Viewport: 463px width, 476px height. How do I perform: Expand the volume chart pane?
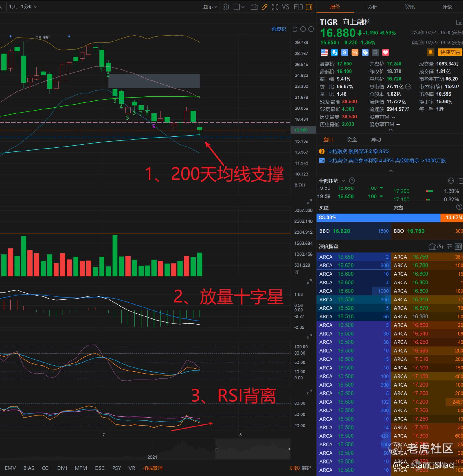[x=309, y=282]
